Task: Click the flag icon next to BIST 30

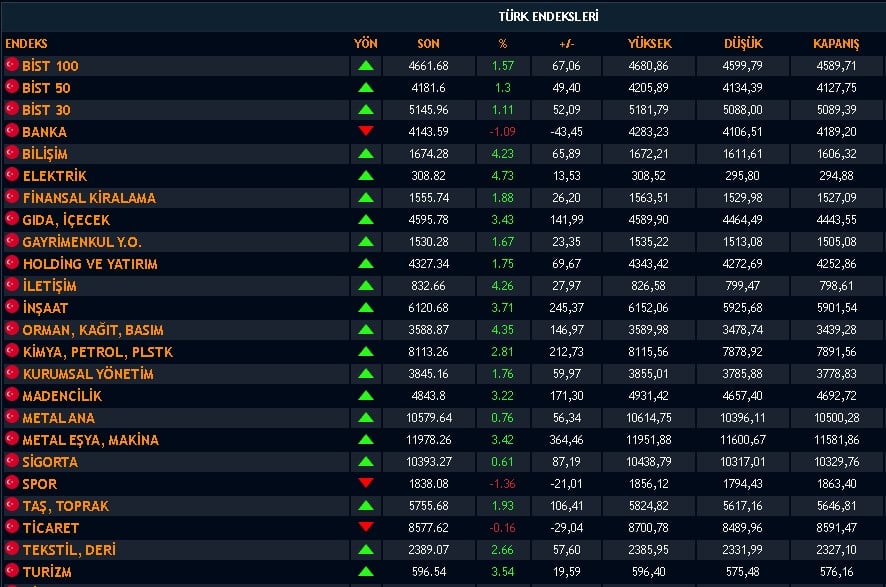Action: [12, 109]
